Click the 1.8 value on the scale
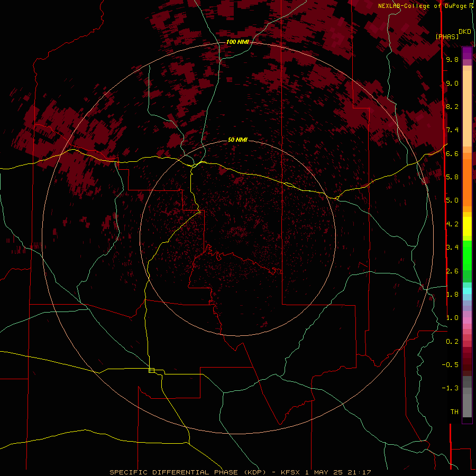 452,295
